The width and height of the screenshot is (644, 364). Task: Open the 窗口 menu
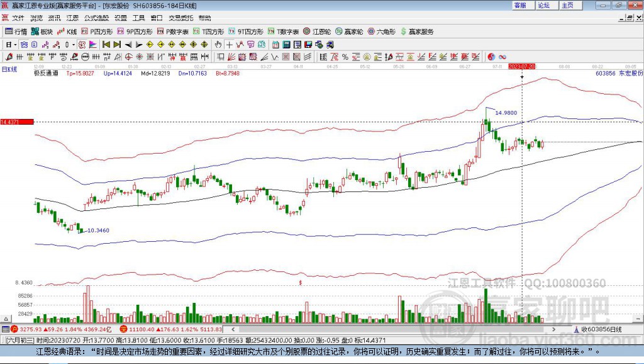[x=157, y=18]
